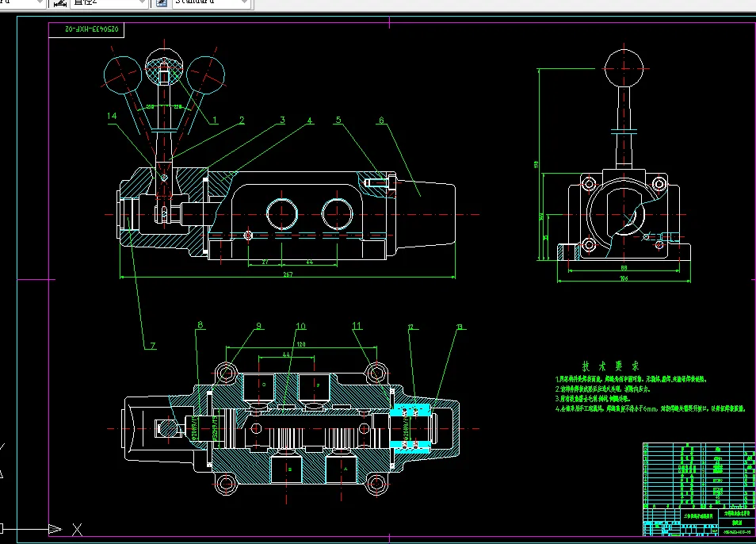Viewport: 756px width, 544px height.
Task: Select part balloon number 6
Action: coord(381,120)
